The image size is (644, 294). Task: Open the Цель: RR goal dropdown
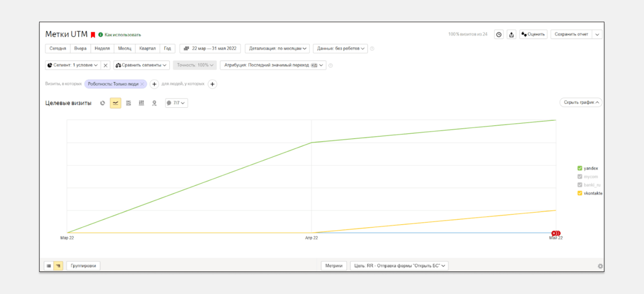click(399, 266)
